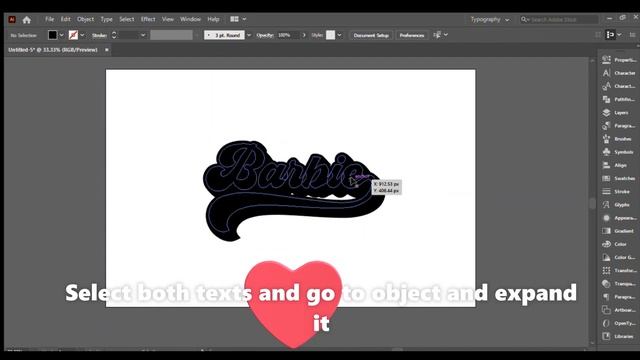Click the black fill color swatch
This screenshot has width=640, height=360.
pos(53,35)
